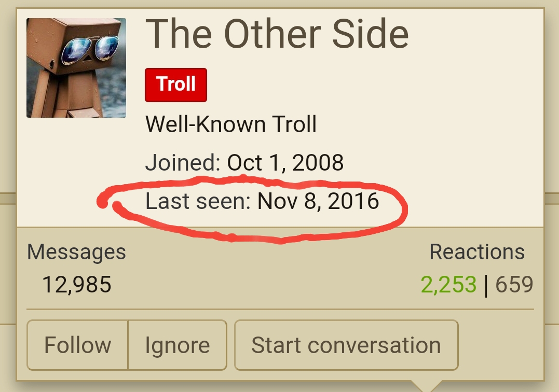Follow The Other Side
This screenshot has width=559, height=392.
[x=77, y=345]
